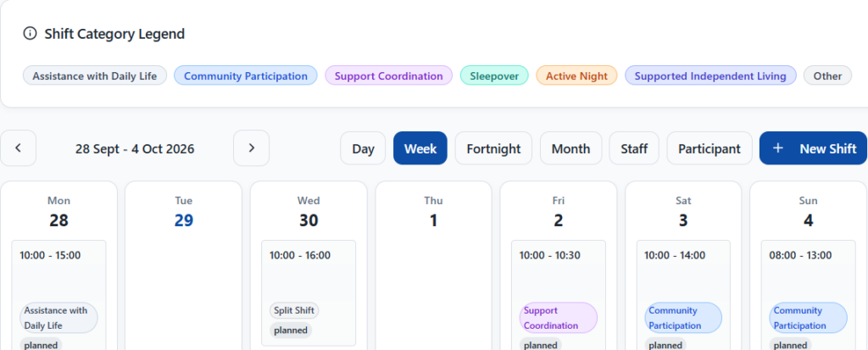The width and height of the screenshot is (868, 350).
Task: Click the Sleepover legend chip
Action: click(494, 76)
